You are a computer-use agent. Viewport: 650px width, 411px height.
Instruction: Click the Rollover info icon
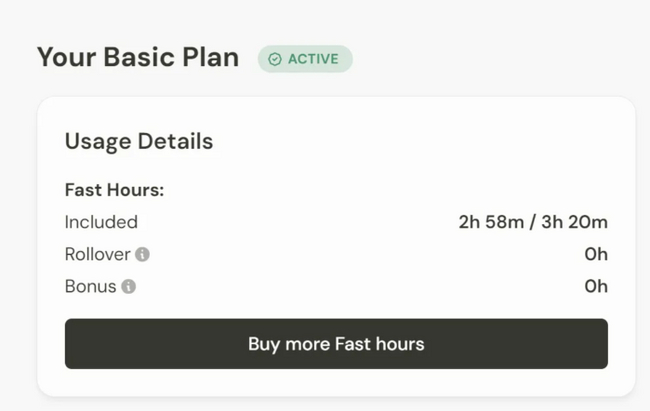pyautogui.click(x=142, y=255)
